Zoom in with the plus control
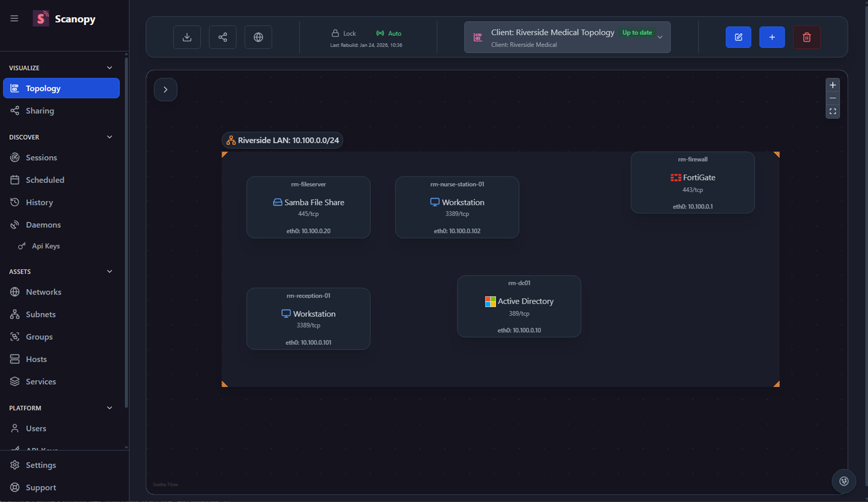The width and height of the screenshot is (868, 502). (x=833, y=85)
